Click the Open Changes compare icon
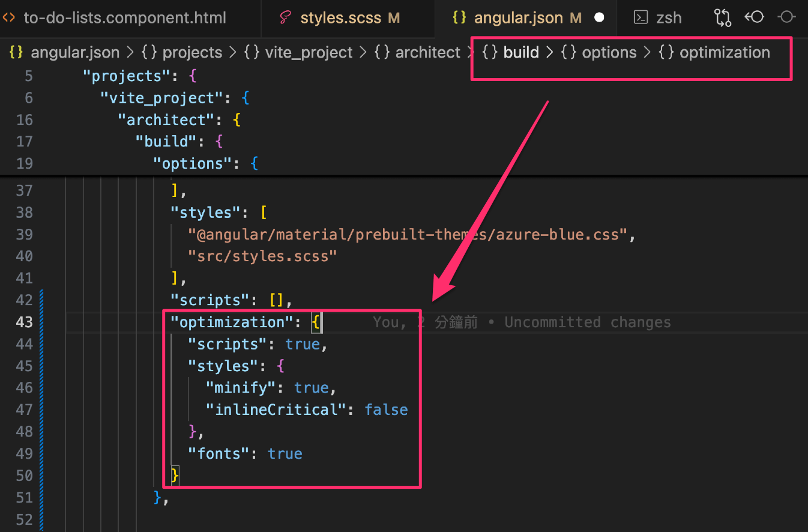Viewport: 808px width, 532px height. (x=722, y=17)
